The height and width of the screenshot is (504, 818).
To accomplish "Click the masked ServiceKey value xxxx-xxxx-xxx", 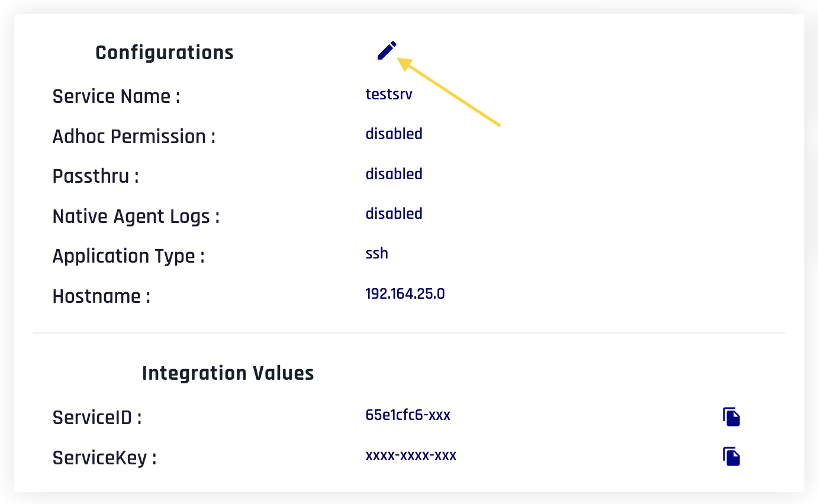I will [x=411, y=455].
